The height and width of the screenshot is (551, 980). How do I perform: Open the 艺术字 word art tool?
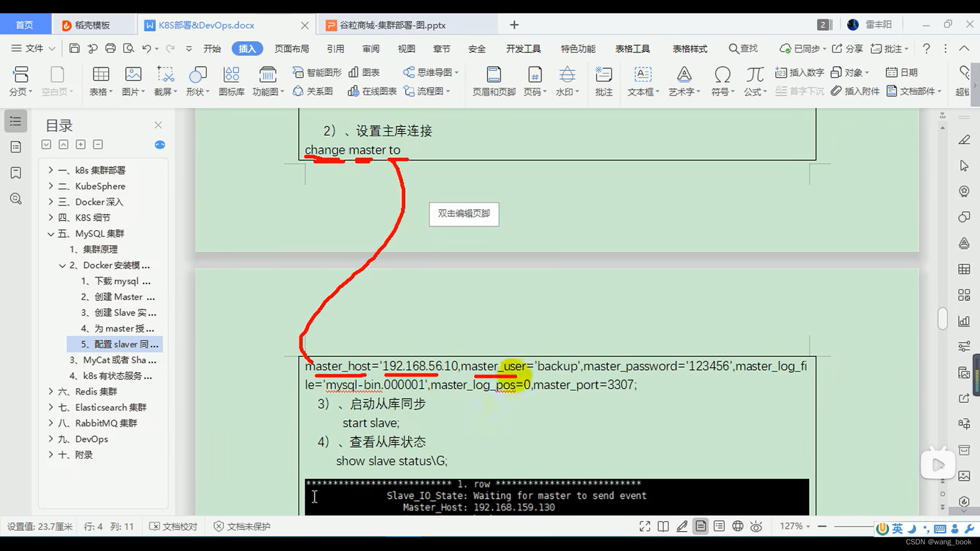click(x=684, y=81)
